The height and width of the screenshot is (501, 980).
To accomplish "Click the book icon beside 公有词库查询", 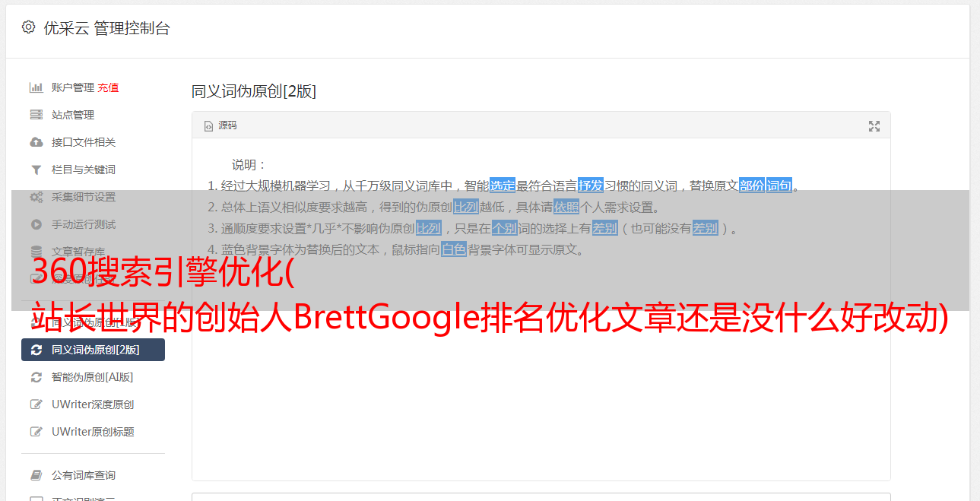I will tap(36, 475).
